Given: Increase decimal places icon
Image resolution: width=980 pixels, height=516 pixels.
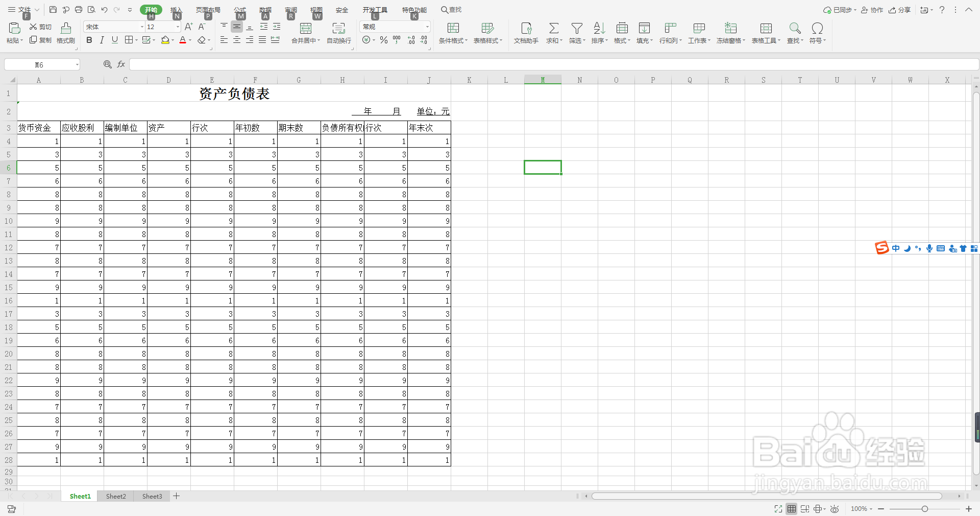Looking at the screenshot, I should (411, 40).
